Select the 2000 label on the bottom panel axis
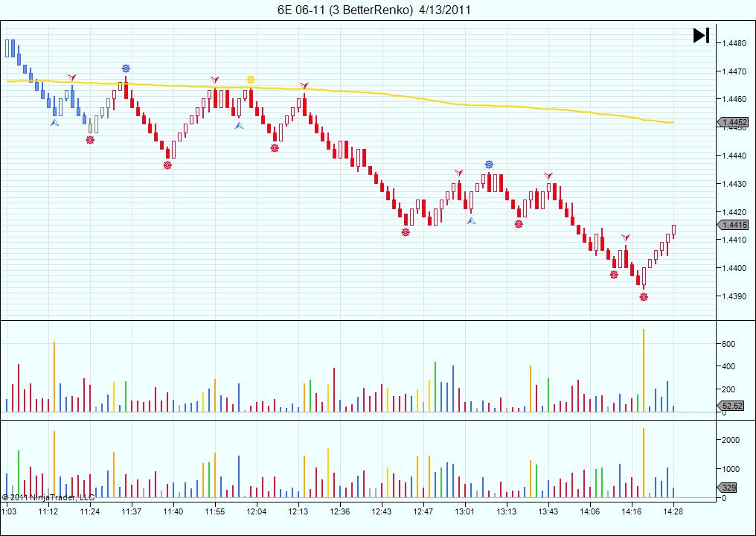Image resolution: width=756 pixels, height=536 pixels. coord(731,440)
